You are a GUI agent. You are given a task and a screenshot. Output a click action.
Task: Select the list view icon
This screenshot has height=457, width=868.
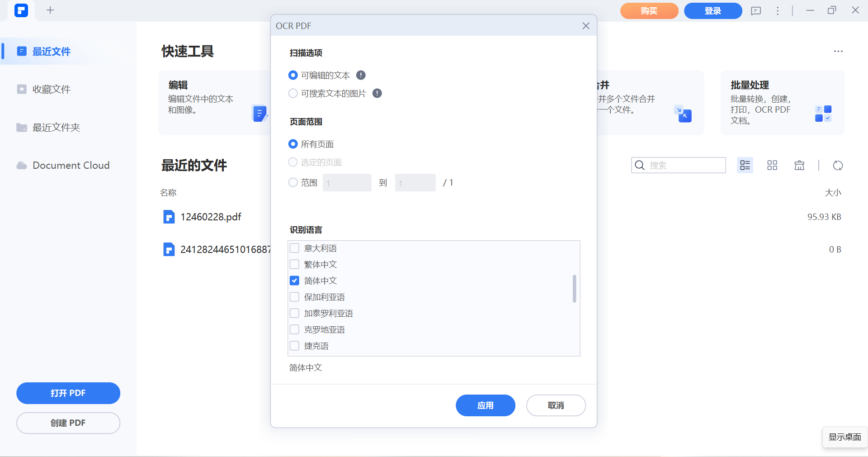[745, 165]
